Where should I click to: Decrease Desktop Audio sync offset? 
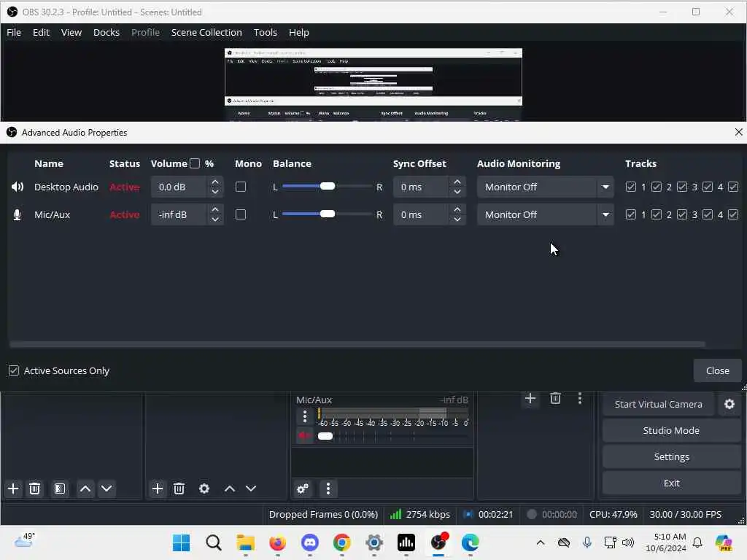point(457,192)
